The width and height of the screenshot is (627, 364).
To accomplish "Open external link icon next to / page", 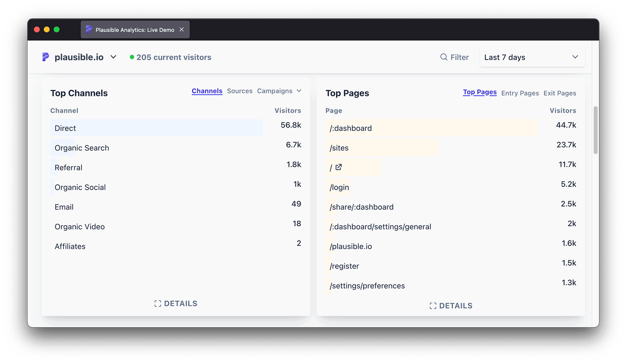I will tap(339, 167).
